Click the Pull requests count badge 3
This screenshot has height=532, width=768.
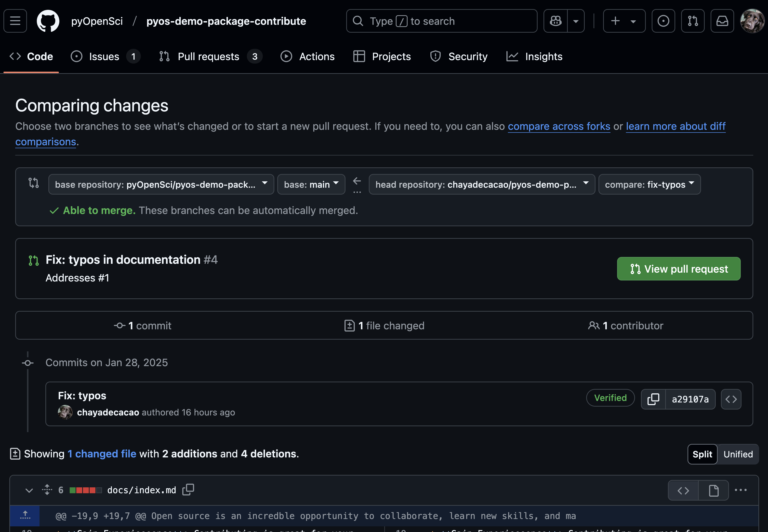point(255,57)
